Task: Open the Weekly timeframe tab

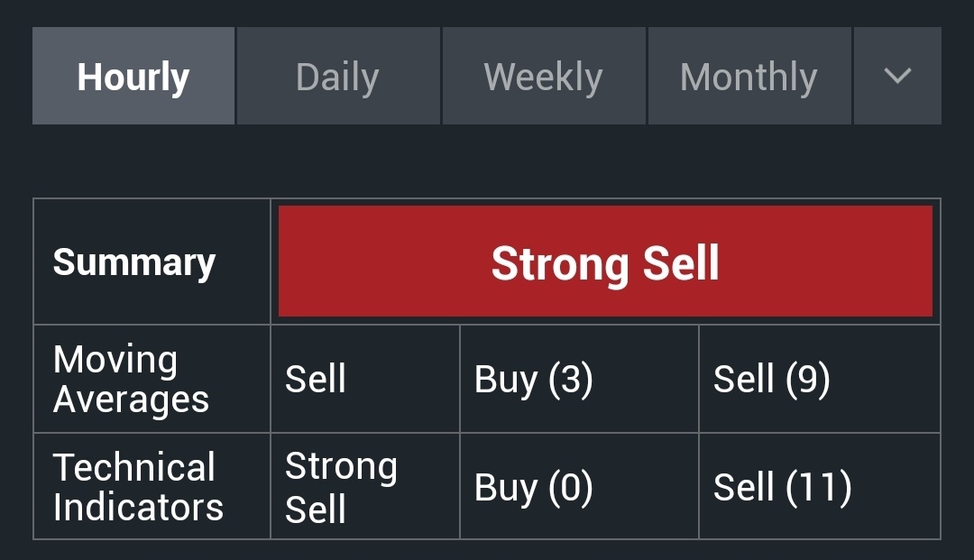Action: tap(544, 76)
